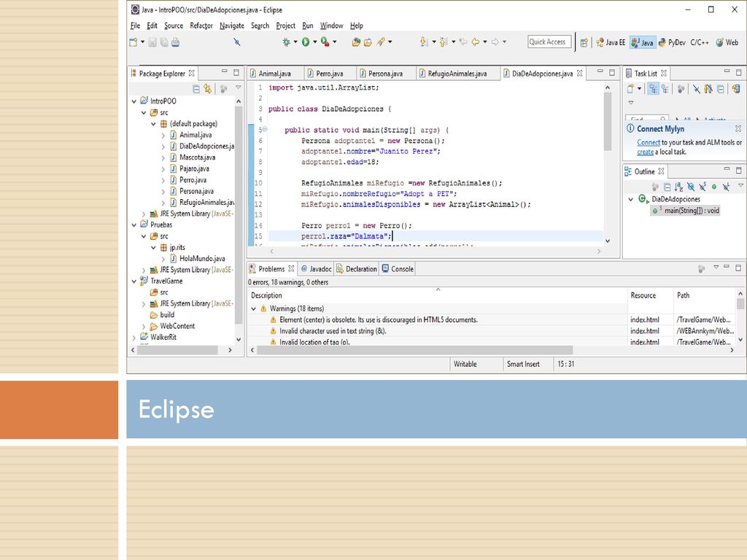Viewport: 747px width, 560px height.
Task: Expand JRE System Library under IntroPOO
Action: [x=144, y=214]
